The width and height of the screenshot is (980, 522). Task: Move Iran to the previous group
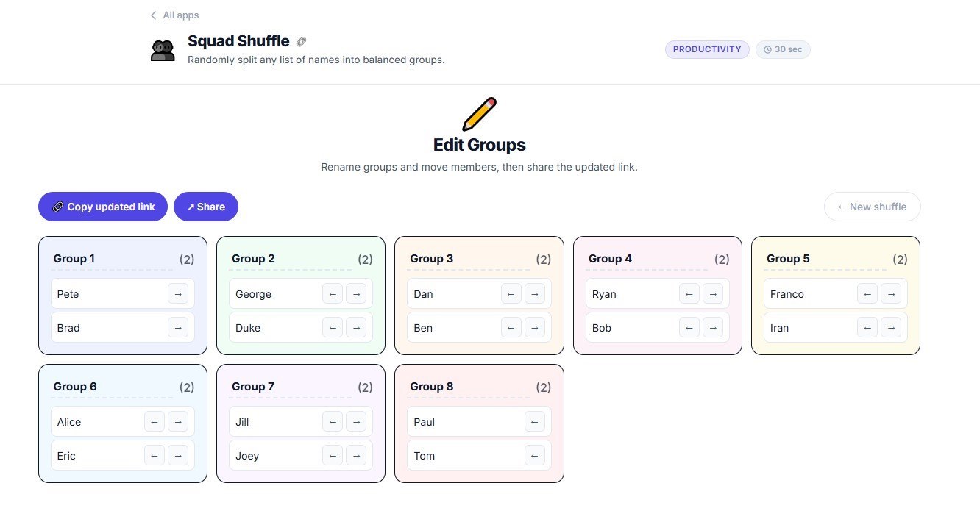[x=867, y=328]
